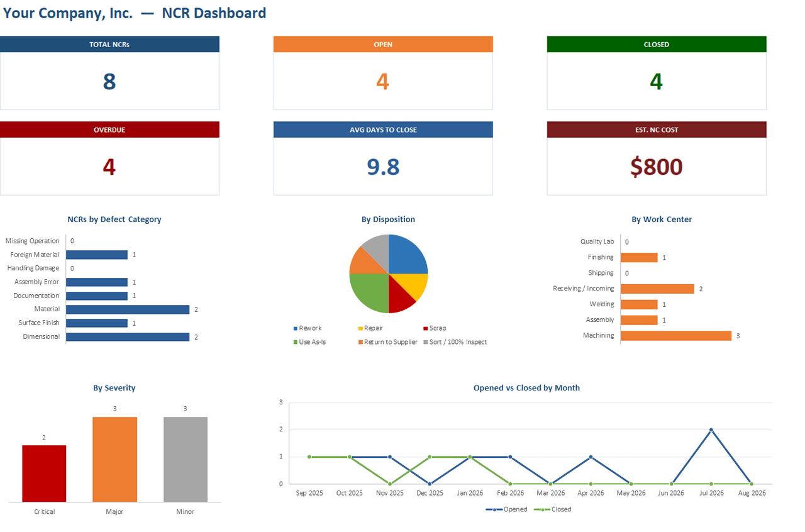Click the Assembly Error bar
The width and height of the screenshot is (805, 532).
pyautogui.click(x=97, y=282)
